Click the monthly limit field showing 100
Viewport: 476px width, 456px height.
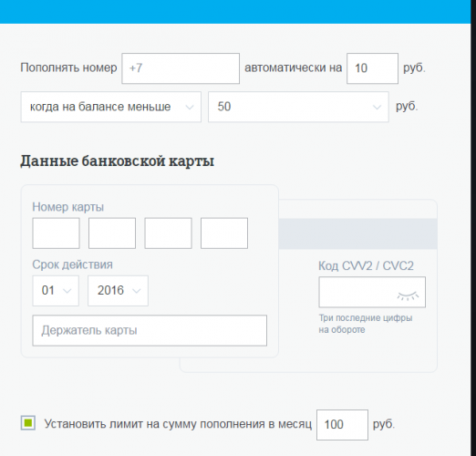click(x=342, y=425)
